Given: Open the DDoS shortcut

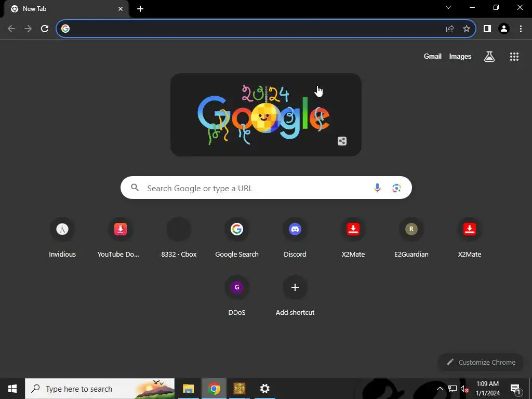Looking at the screenshot, I should [237, 296].
